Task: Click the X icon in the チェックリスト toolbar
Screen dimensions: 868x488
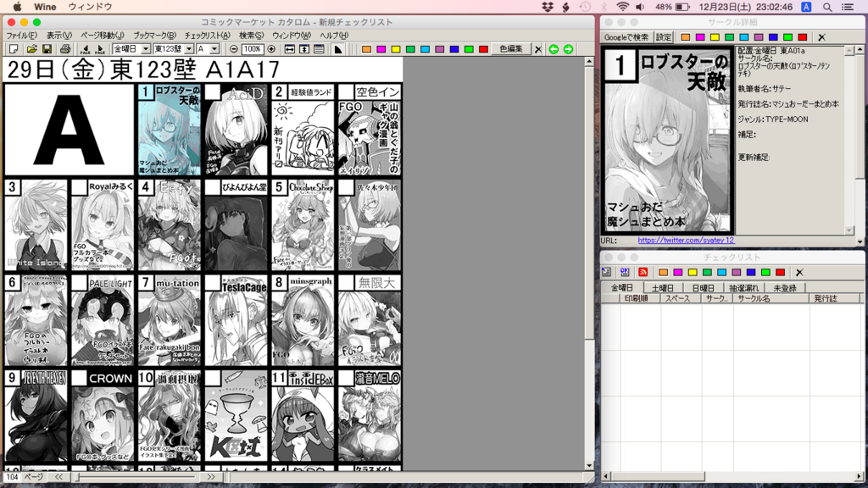Action: click(x=799, y=272)
